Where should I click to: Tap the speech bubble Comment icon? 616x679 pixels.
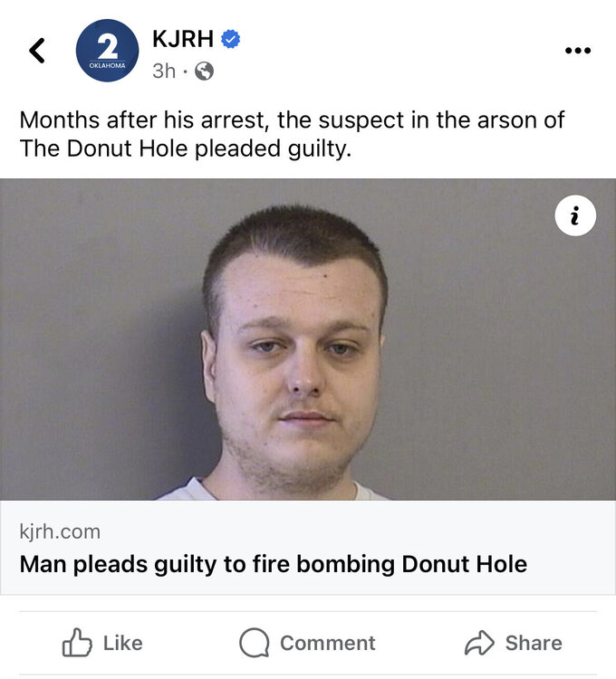pyautogui.click(x=255, y=643)
